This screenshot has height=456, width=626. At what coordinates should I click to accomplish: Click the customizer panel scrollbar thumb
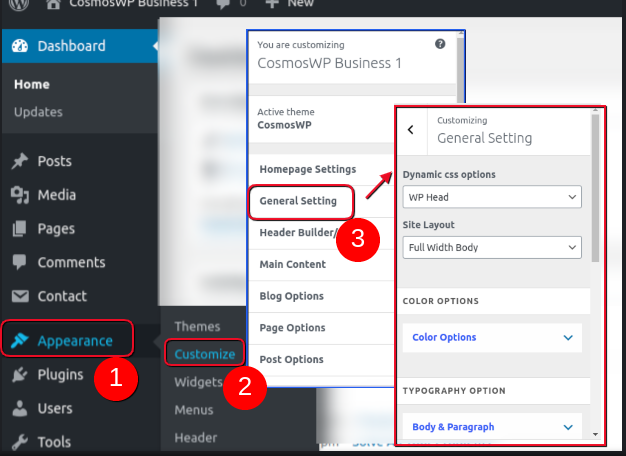coord(460,71)
